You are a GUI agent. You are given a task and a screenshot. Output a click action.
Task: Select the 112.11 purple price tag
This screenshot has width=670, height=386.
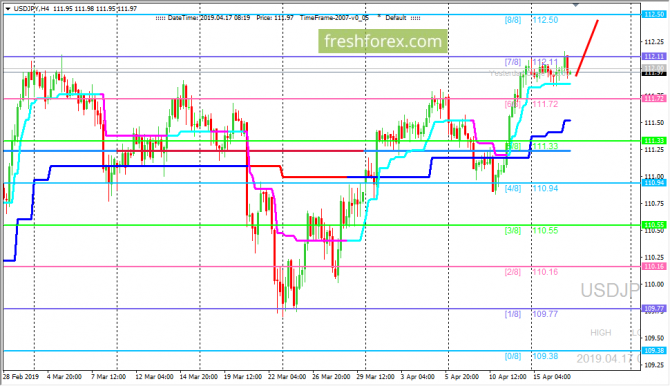654,56
